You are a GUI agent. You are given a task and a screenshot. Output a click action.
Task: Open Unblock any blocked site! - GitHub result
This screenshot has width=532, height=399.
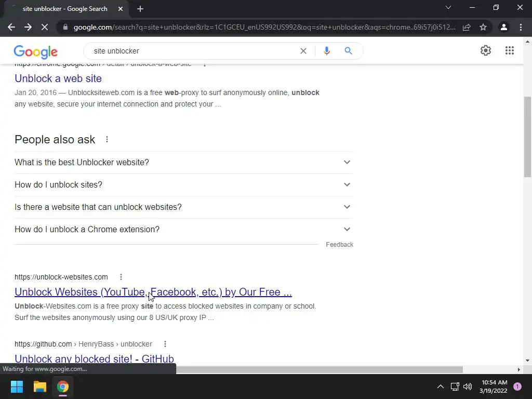click(95, 358)
